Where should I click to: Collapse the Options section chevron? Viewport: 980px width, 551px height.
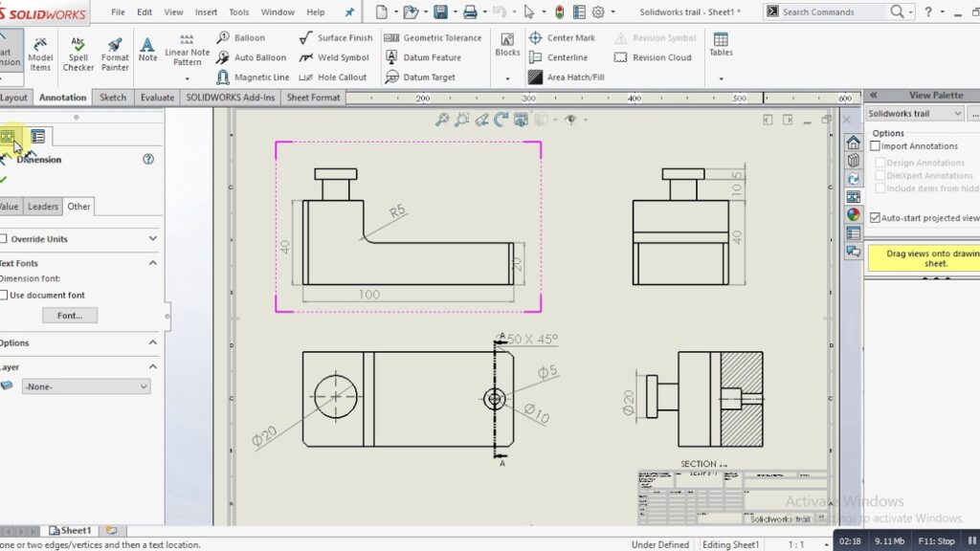(x=153, y=342)
